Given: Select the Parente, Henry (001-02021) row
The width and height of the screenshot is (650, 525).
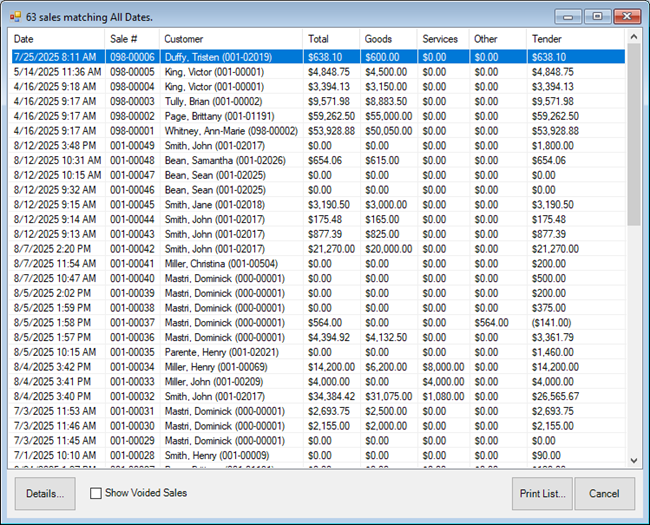Looking at the screenshot, I should 318,352.
